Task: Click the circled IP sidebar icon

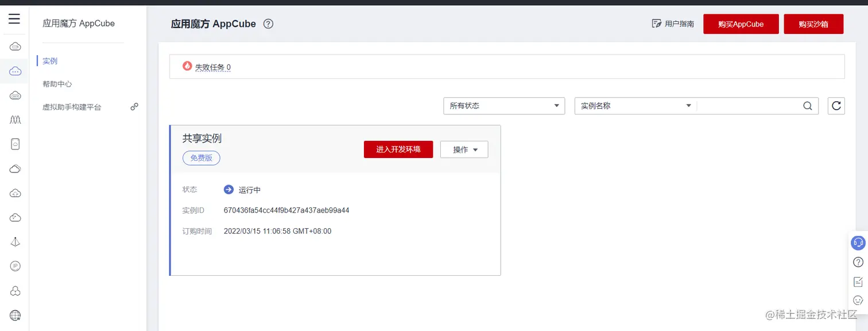Action: [15, 266]
